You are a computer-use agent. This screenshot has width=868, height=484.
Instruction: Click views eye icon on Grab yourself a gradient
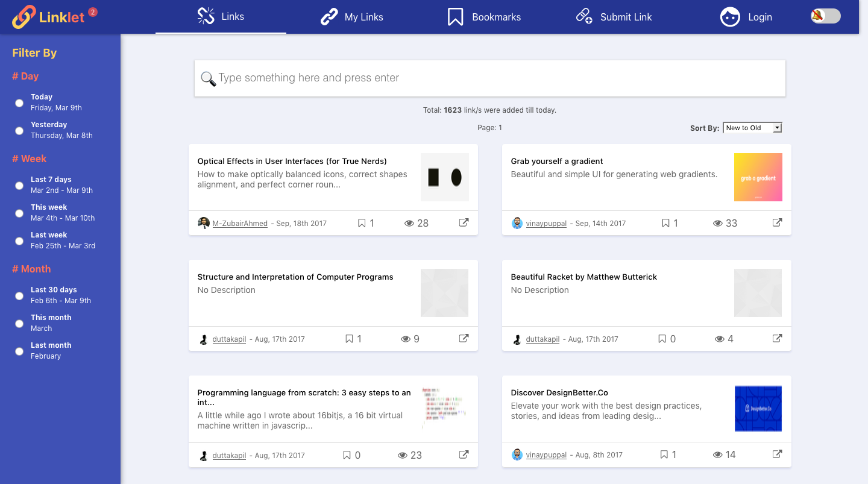click(718, 223)
